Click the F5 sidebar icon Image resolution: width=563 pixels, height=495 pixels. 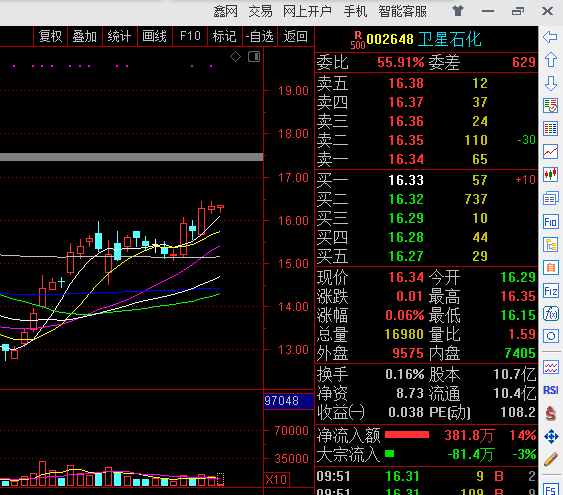tap(550, 490)
